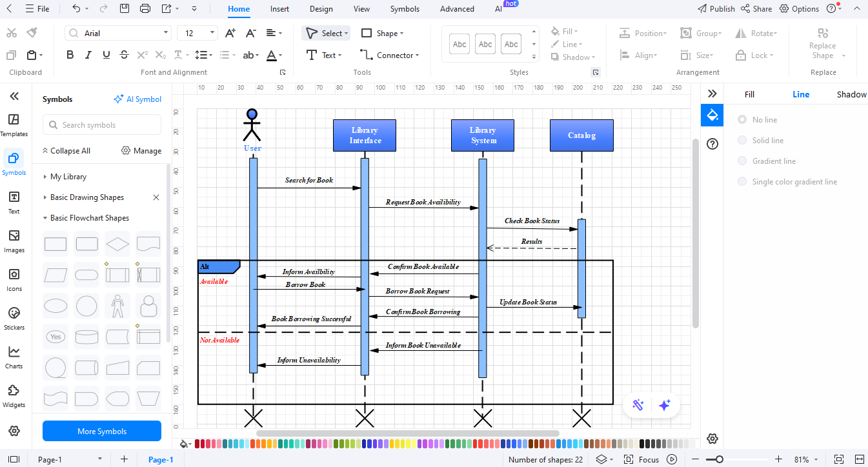868x467 pixels.
Task: Open the Images sidebar panel
Action: (x=14, y=241)
